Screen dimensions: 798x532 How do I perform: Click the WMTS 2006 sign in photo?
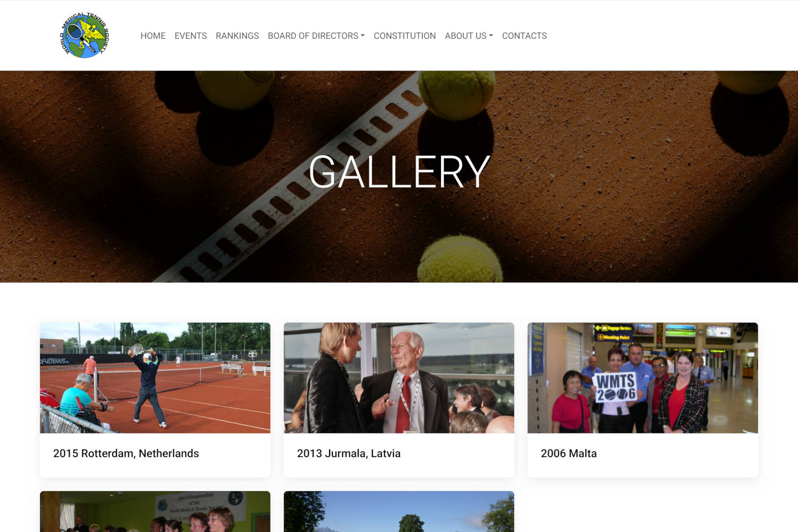616,387
